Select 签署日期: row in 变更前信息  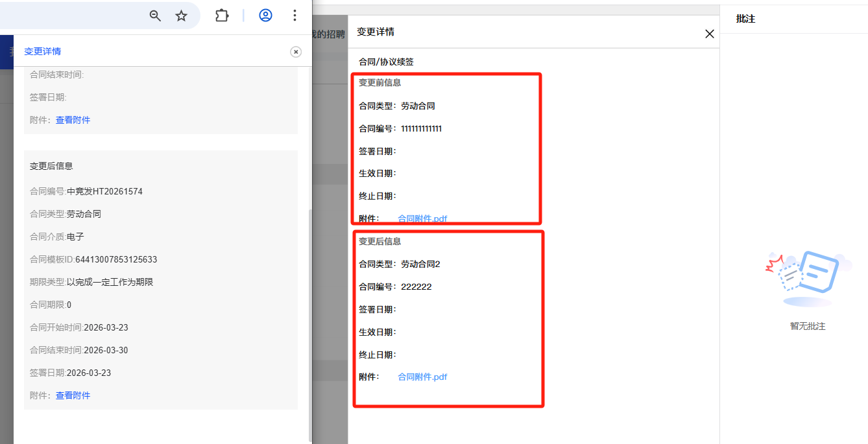[378, 151]
